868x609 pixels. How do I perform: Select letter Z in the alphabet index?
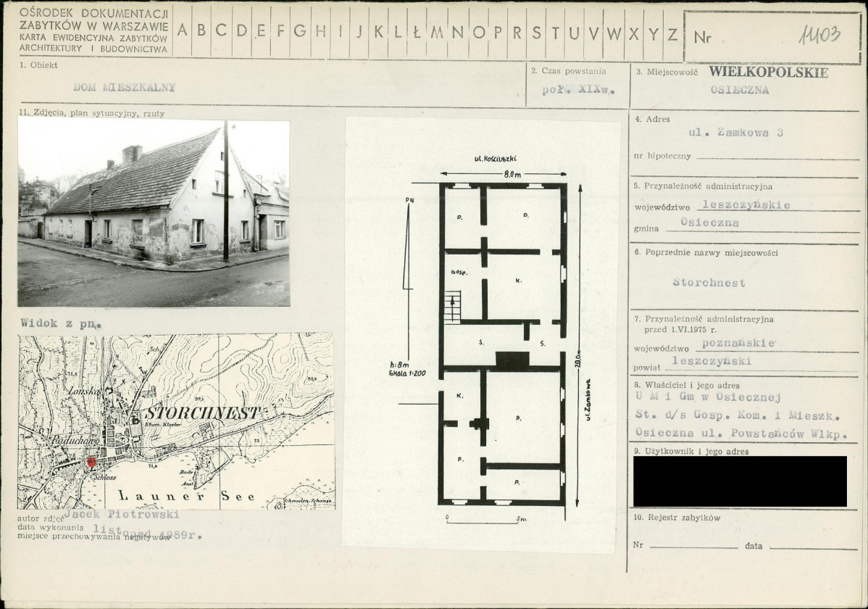click(x=672, y=34)
